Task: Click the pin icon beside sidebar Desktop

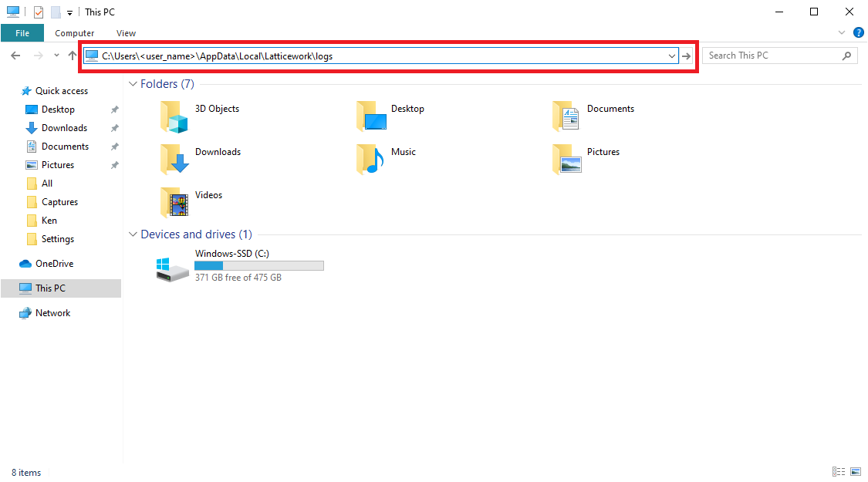Action: pyautogui.click(x=115, y=110)
